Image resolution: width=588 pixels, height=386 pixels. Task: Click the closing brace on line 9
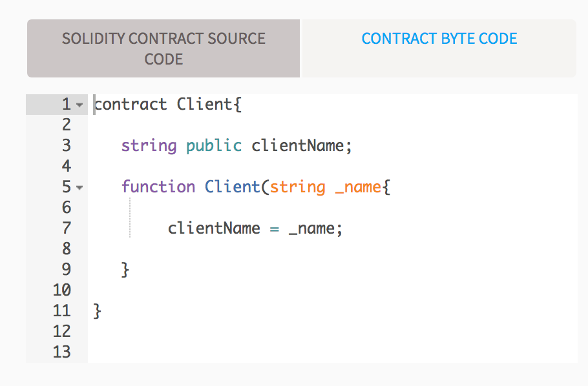pyautogui.click(x=126, y=270)
